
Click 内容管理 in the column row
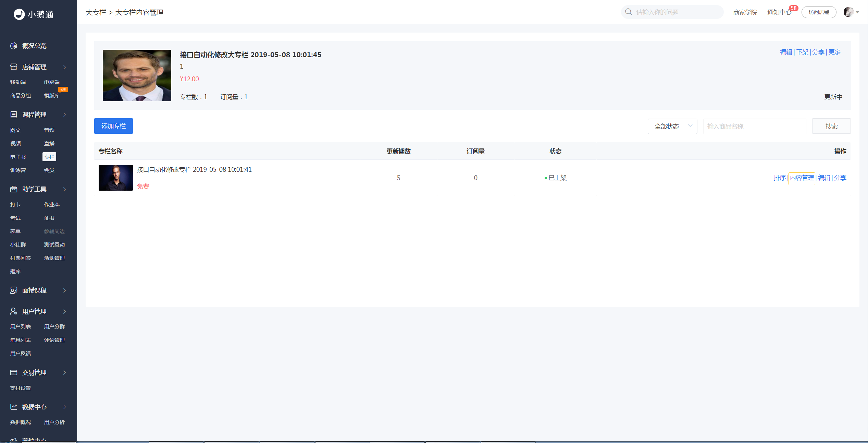pos(802,178)
